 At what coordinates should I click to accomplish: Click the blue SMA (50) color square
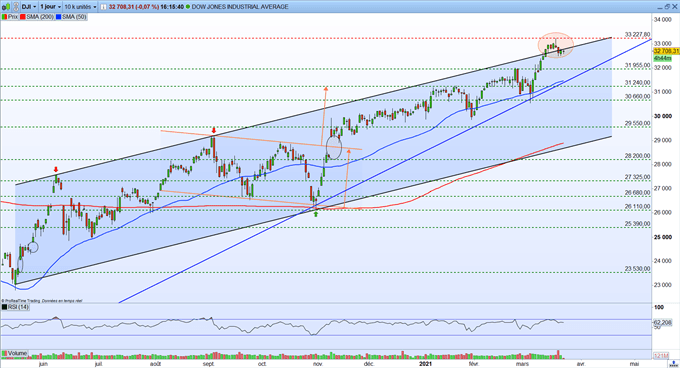[59, 17]
